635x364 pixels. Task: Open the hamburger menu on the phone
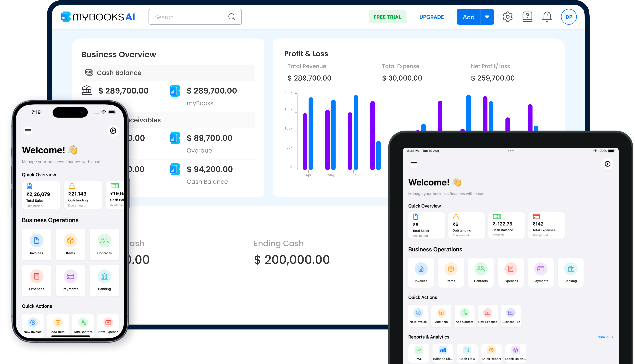click(x=27, y=131)
